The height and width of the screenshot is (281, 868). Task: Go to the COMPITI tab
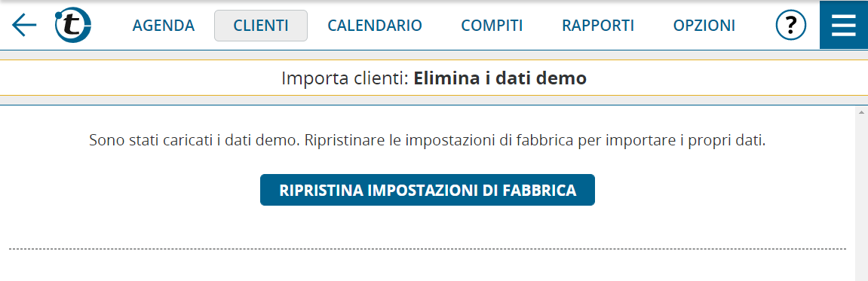(492, 26)
